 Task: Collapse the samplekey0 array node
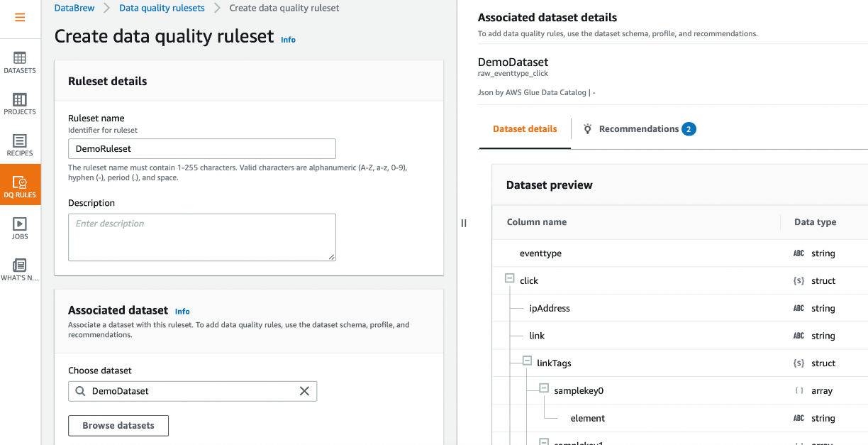click(x=544, y=389)
